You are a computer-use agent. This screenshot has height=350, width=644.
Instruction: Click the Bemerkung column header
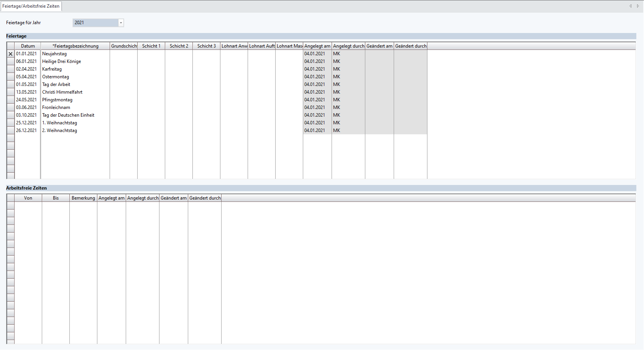pos(83,198)
